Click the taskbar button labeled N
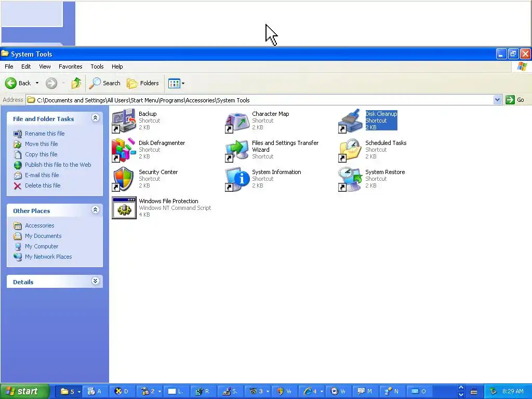The height and width of the screenshot is (399, 532). 392,392
